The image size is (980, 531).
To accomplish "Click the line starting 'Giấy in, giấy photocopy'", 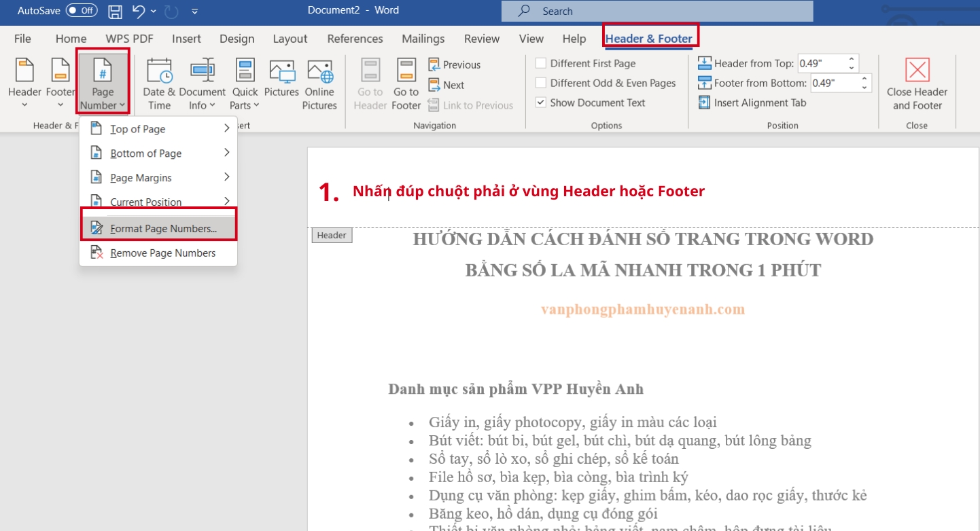I will [572, 422].
